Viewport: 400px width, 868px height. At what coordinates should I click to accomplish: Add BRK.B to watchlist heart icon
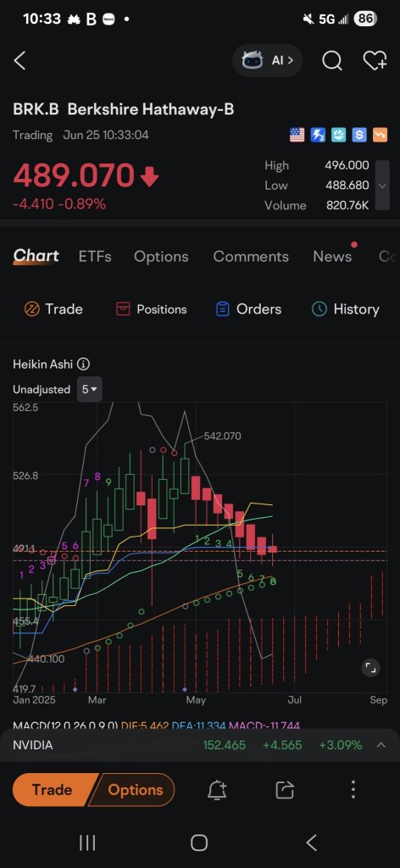tap(375, 61)
